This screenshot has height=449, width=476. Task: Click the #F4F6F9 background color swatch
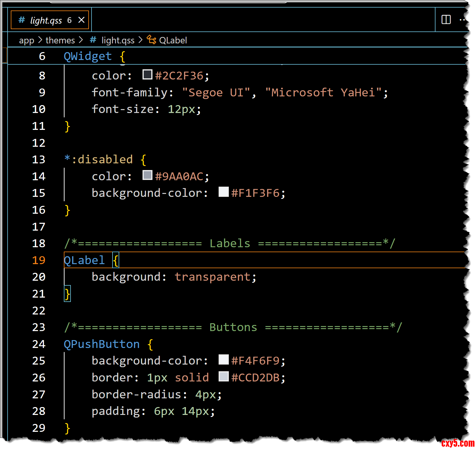tap(224, 360)
